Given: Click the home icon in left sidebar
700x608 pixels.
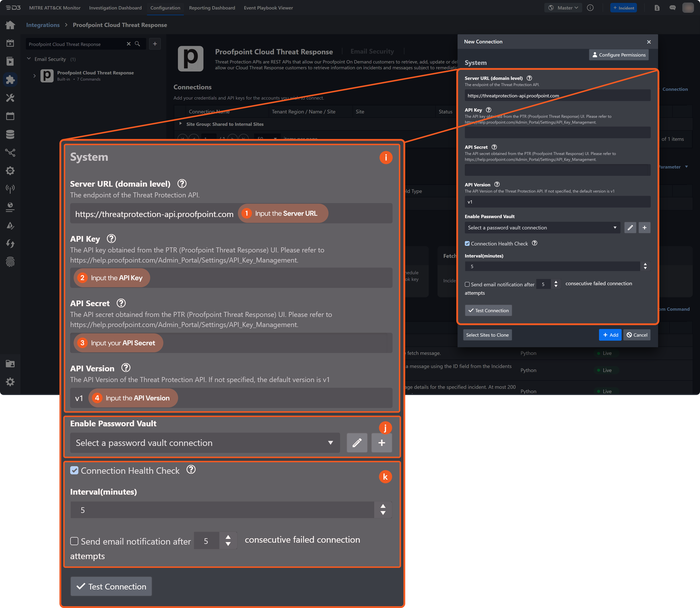Looking at the screenshot, I should [10, 25].
